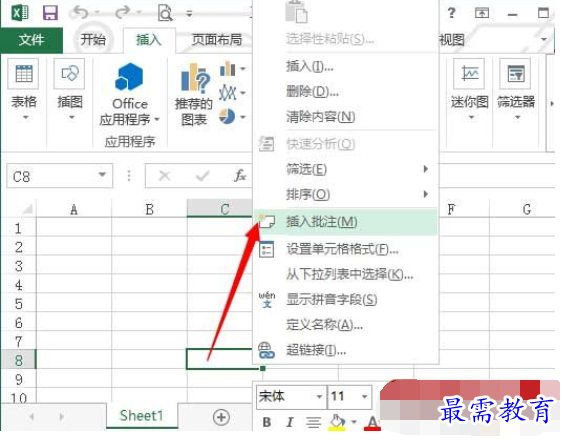Click the confirm checkmark in formula bar
Viewport: 562px width, 442px height.
(203, 176)
